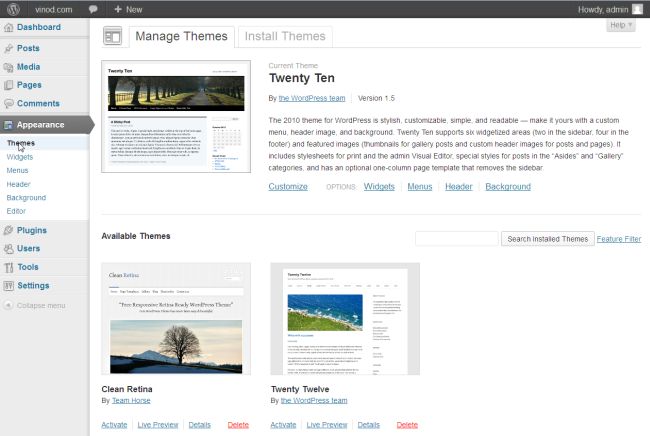Click the Dashboard home icon

[8, 27]
